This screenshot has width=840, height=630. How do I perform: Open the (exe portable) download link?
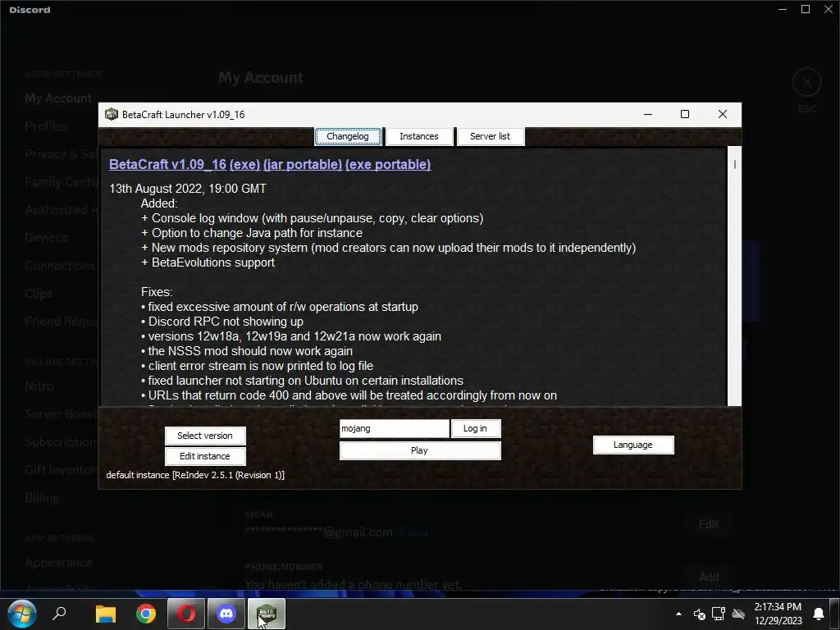click(x=388, y=164)
